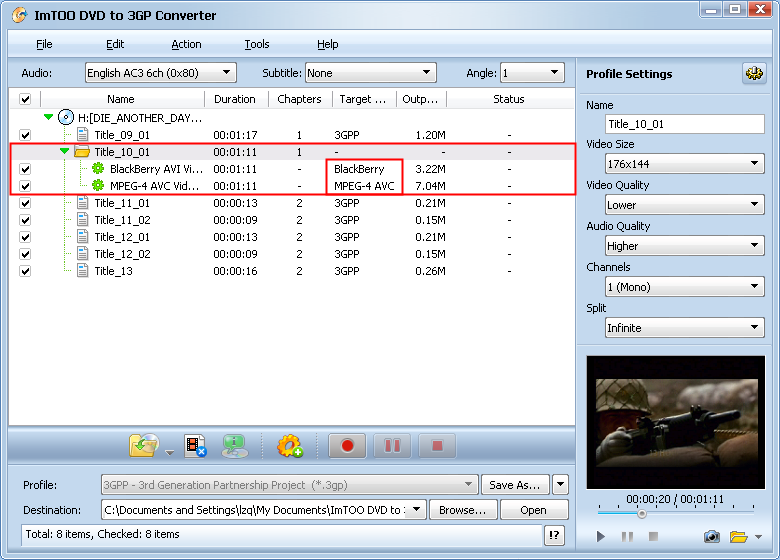Click the Open destination button

pos(534,510)
